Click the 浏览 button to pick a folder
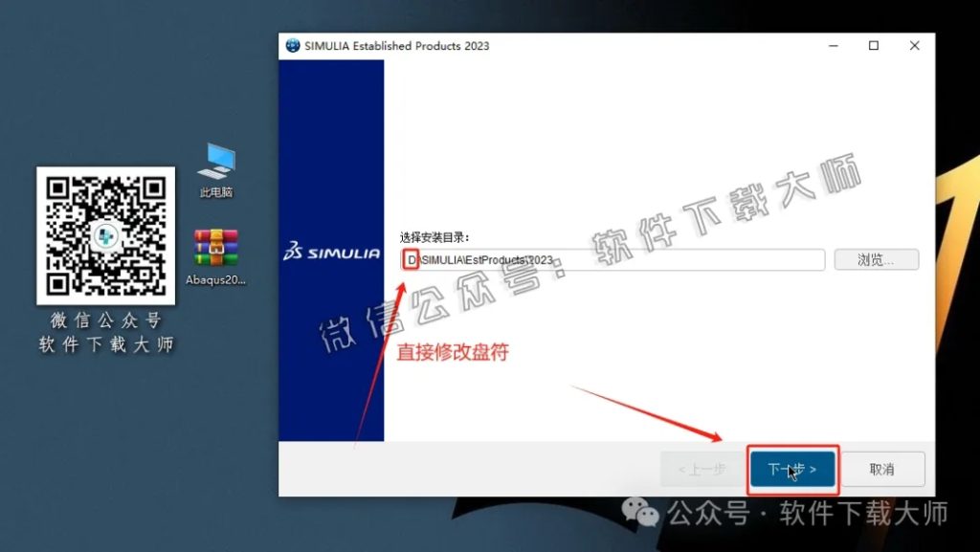Image resolution: width=980 pixels, height=552 pixels. 875,259
